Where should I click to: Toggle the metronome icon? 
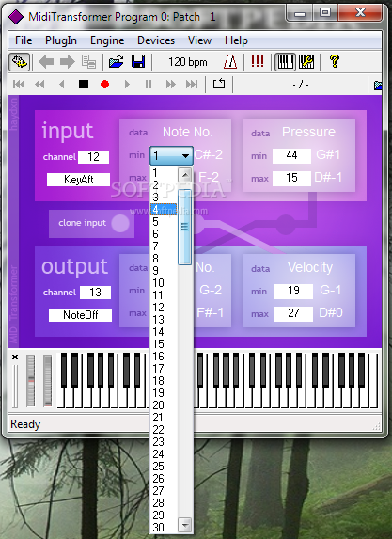pos(230,62)
